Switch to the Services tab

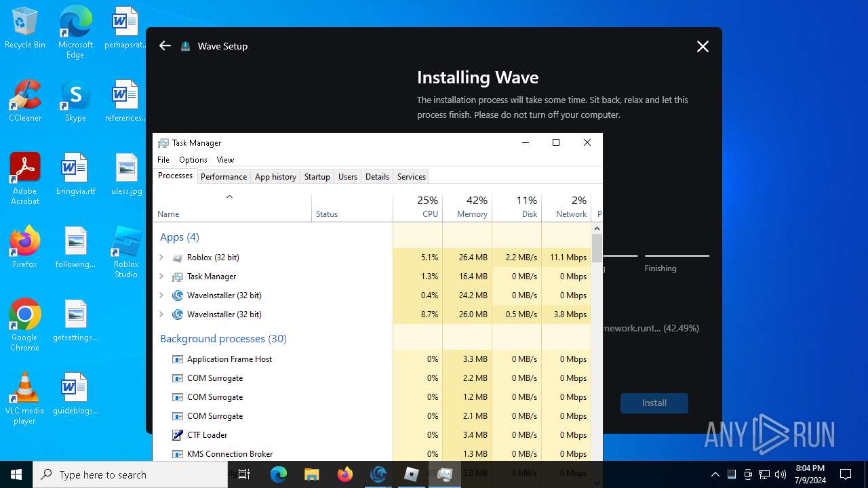coord(412,177)
